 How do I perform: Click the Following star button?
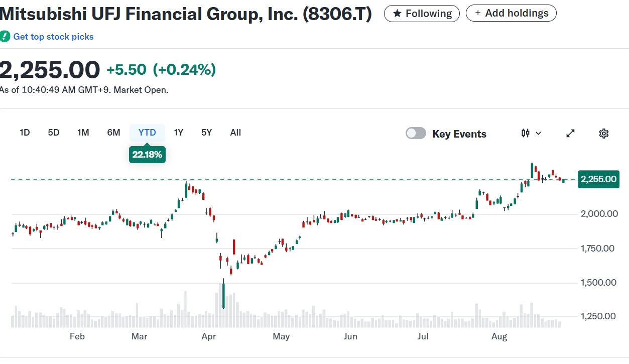click(422, 14)
